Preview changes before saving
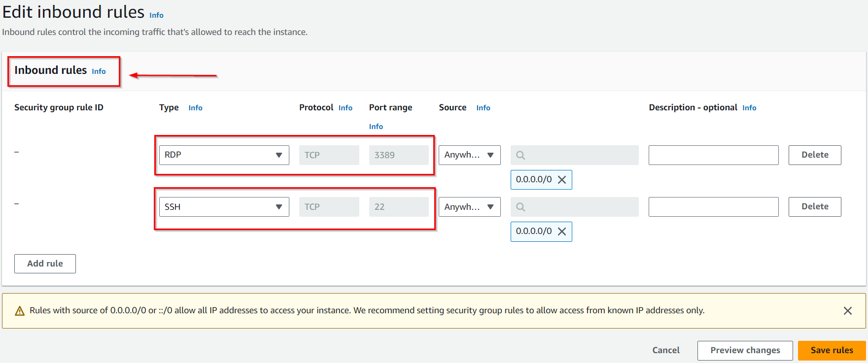868x363 pixels. (x=745, y=350)
